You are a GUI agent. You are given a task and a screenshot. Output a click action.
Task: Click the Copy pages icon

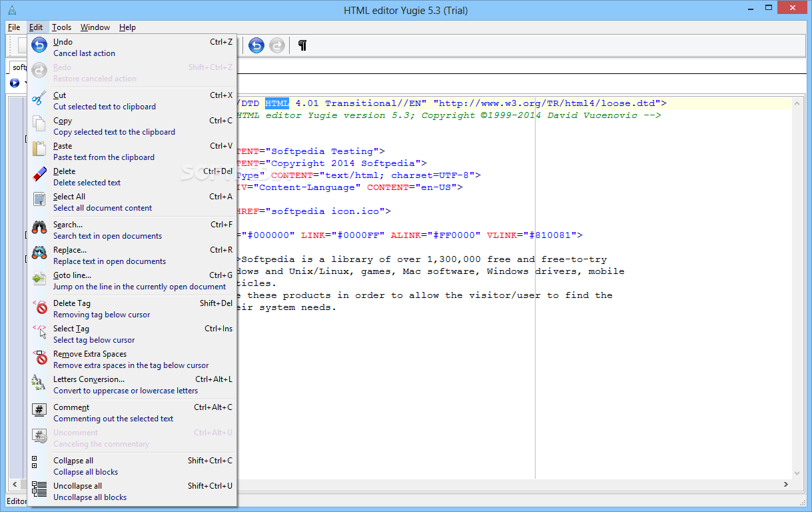click(40, 124)
